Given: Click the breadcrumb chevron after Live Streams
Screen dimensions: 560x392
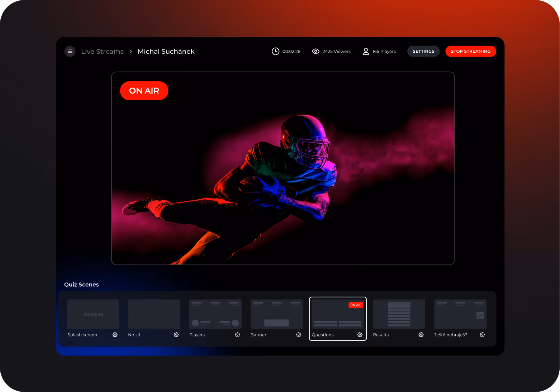Looking at the screenshot, I should 130,51.
